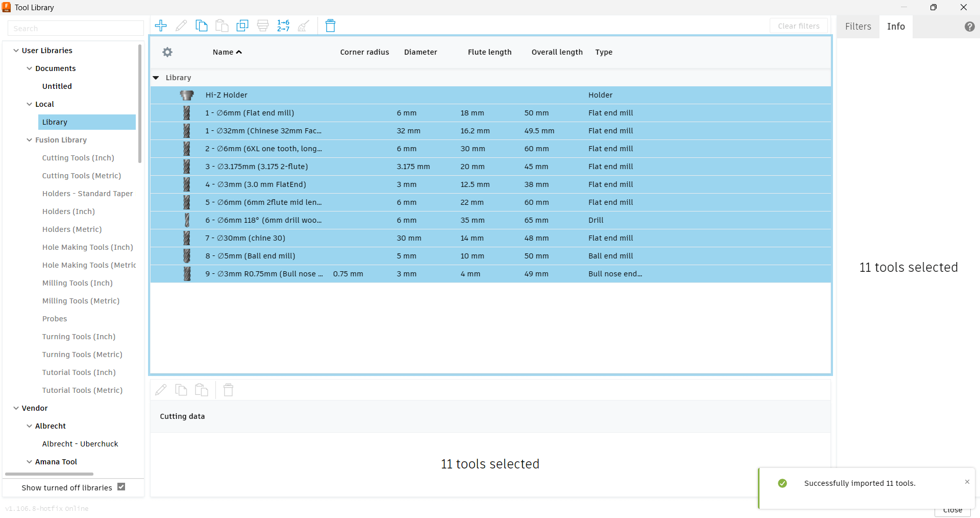The width and height of the screenshot is (980, 518).
Task: Switch to the Info tab
Action: click(x=896, y=27)
